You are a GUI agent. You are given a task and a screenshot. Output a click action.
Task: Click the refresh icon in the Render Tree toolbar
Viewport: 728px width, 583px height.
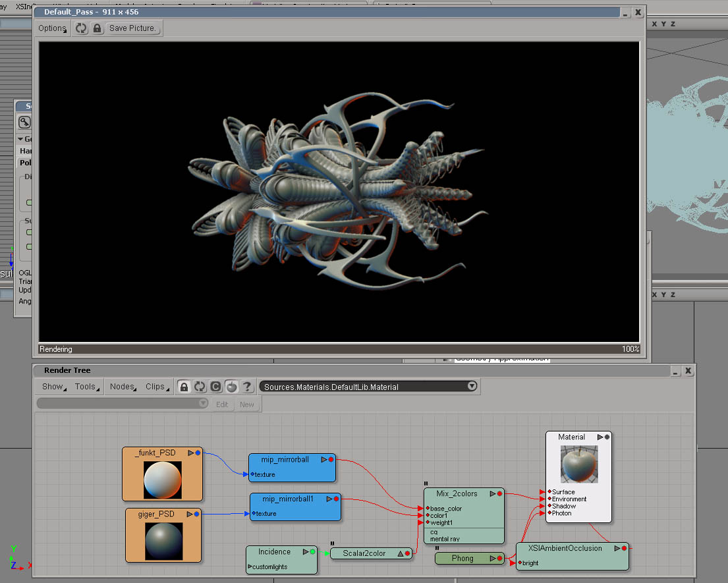200,387
